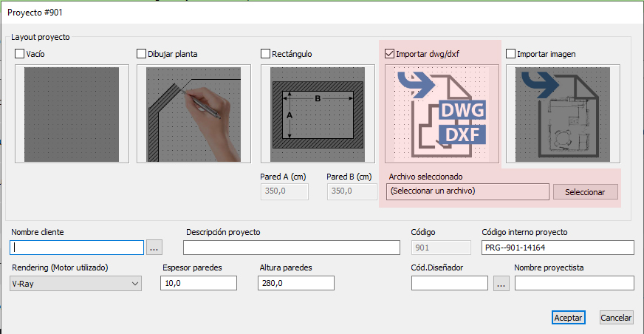Uncheck the Importar dwg/dxf checkbox

tap(389, 54)
